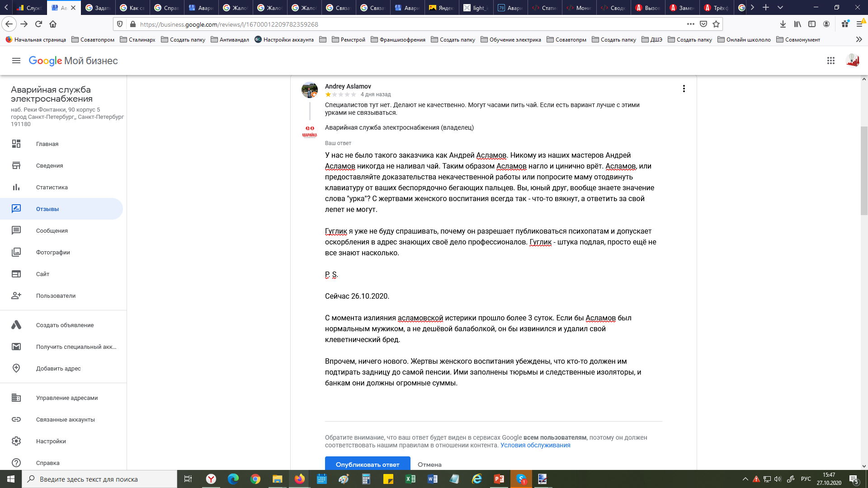Open Настройки gear icon
This screenshot has width=868, height=488.
pos(16,441)
